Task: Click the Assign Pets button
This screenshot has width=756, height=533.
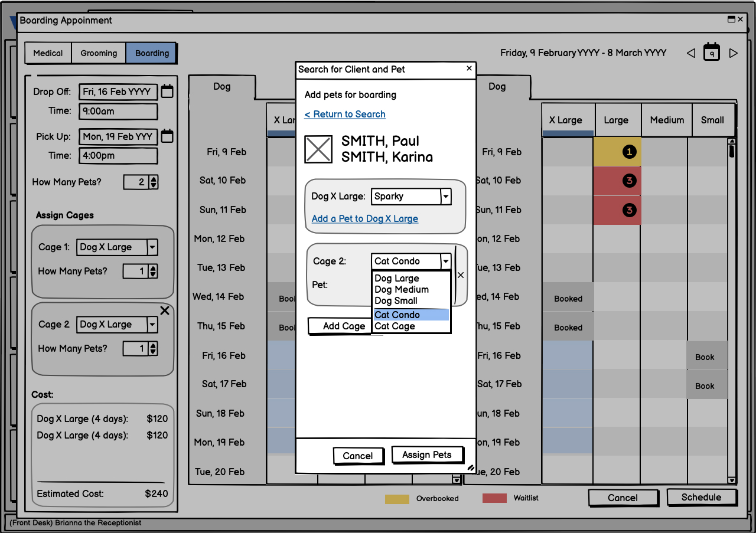Action: 426,455
